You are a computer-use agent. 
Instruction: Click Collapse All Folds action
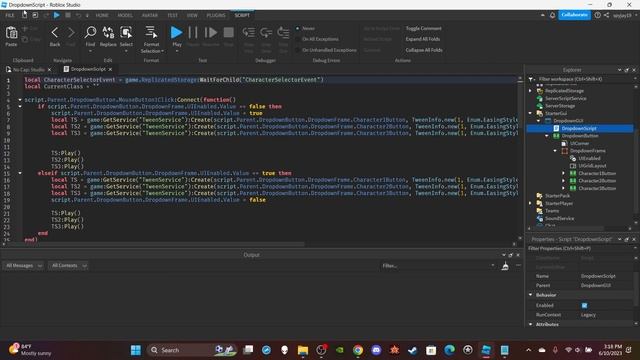[x=424, y=50]
